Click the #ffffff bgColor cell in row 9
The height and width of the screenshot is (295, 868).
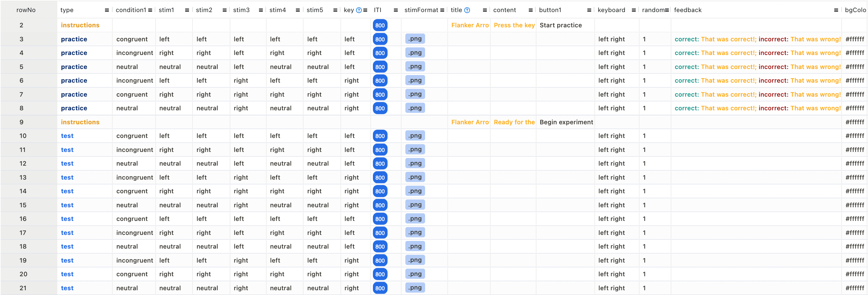[855, 122]
